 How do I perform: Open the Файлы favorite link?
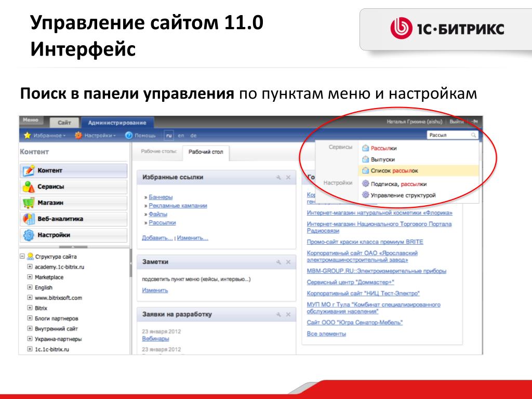(x=158, y=214)
